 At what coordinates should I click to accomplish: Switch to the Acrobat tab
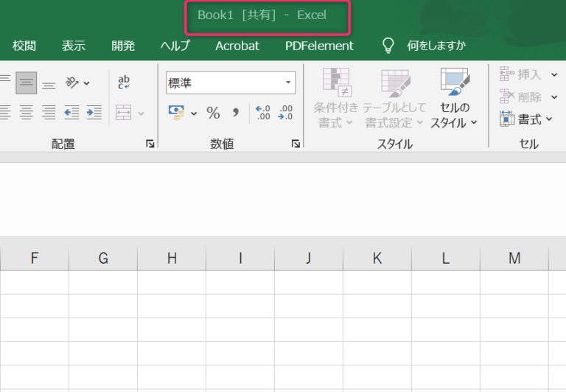tap(237, 46)
